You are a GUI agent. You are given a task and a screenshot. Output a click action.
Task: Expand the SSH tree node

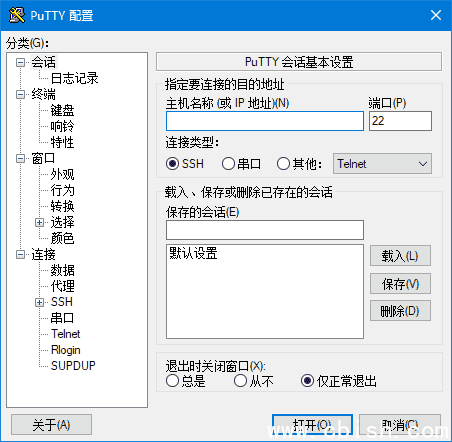pyautogui.click(x=40, y=302)
